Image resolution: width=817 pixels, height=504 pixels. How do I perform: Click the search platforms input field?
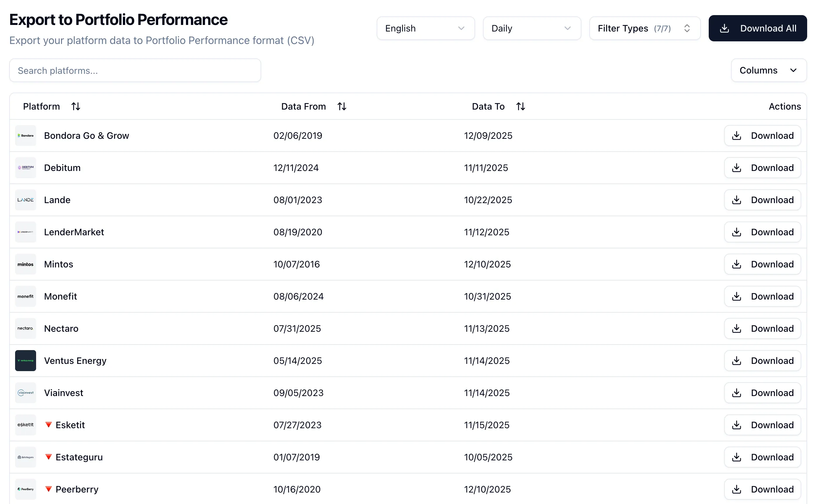tap(135, 70)
